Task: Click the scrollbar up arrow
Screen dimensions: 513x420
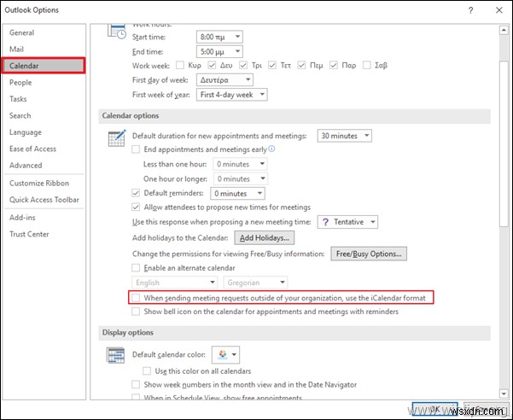Action: [504, 31]
